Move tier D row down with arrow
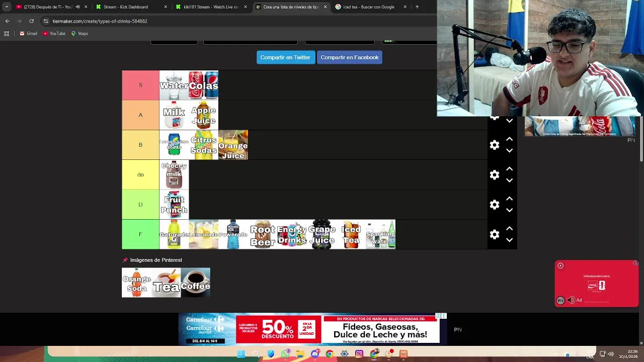The width and height of the screenshot is (644, 362). pos(509,210)
